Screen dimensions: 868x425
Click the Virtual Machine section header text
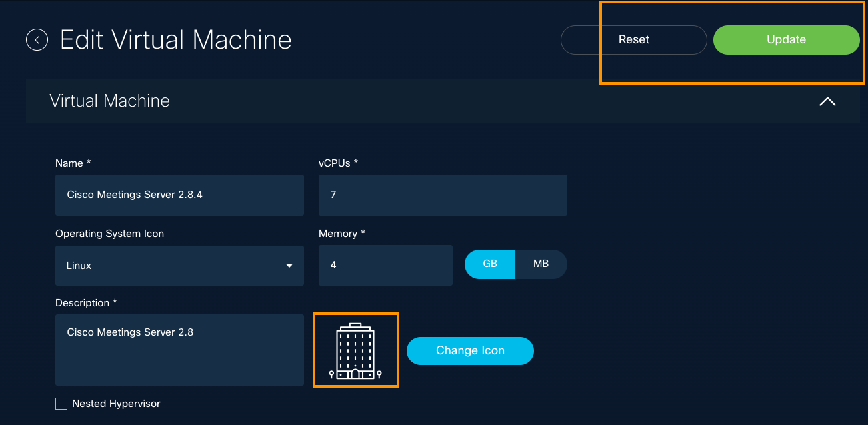pyautogui.click(x=110, y=101)
